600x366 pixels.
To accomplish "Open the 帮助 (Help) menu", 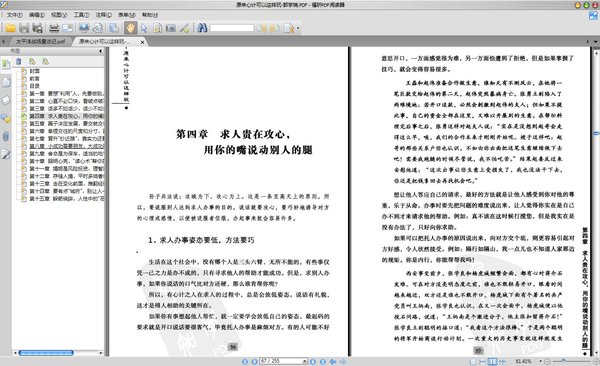I will (150, 15).
